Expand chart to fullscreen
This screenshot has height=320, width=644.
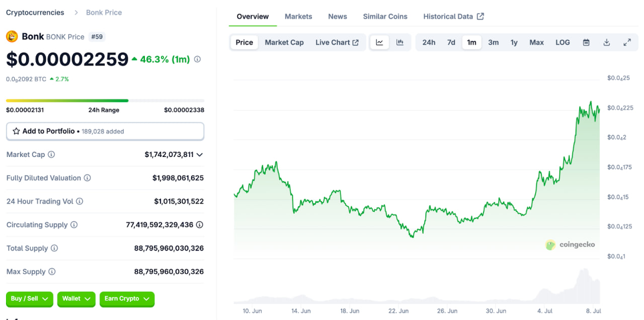pos(627,43)
